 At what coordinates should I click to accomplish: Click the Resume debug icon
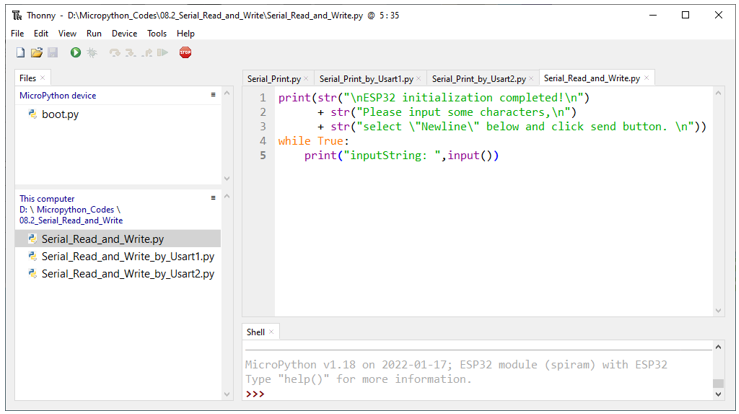[x=163, y=52]
